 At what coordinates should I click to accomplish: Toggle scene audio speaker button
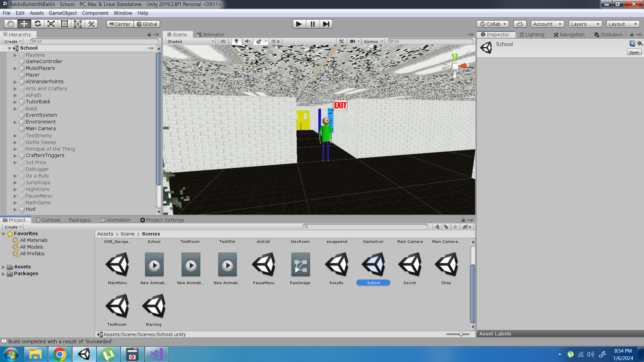tap(247, 42)
